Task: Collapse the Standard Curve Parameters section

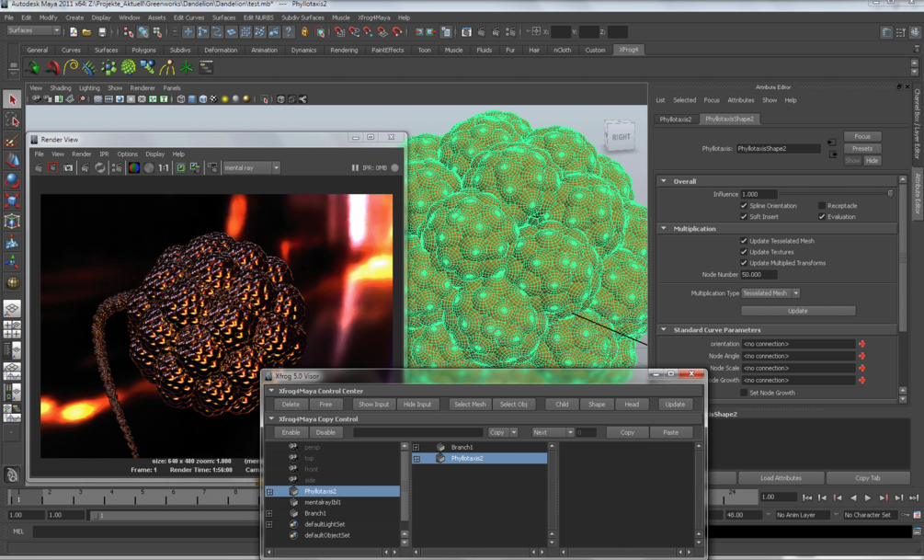Action: coord(664,329)
